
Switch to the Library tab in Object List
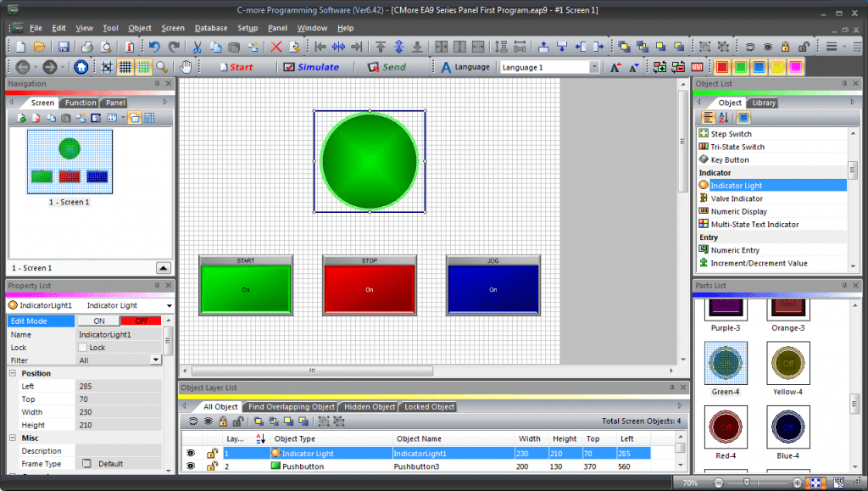click(x=763, y=103)
